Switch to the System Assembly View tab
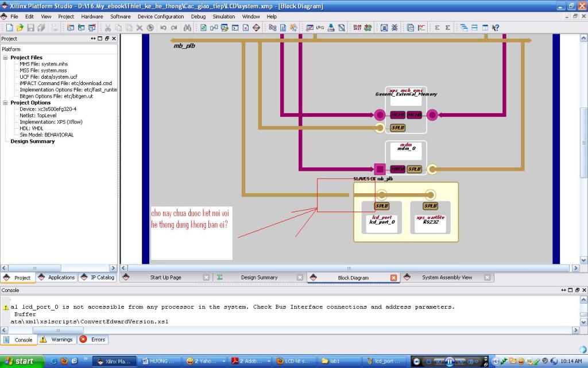Screen dimensions: 588x368 [x=447, y=278]
